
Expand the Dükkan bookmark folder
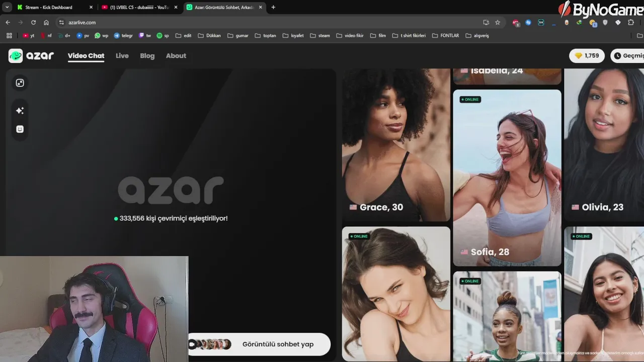(x=209, y=36)
